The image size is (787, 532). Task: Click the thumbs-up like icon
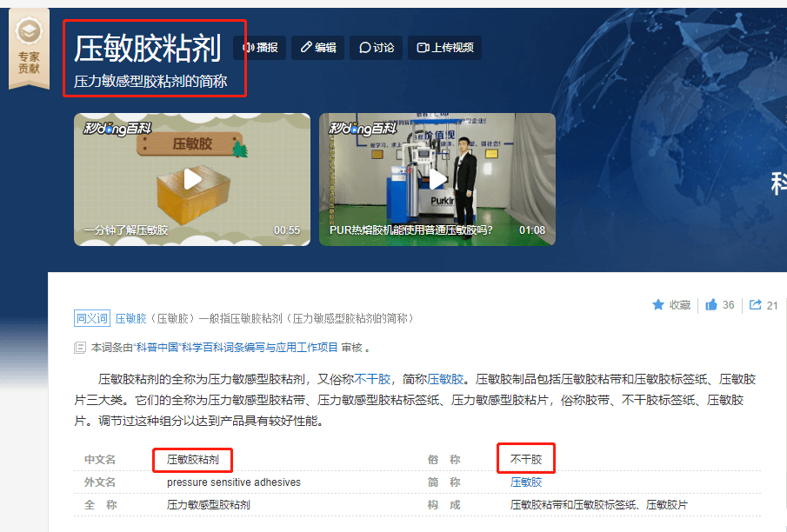coord(711,305)
